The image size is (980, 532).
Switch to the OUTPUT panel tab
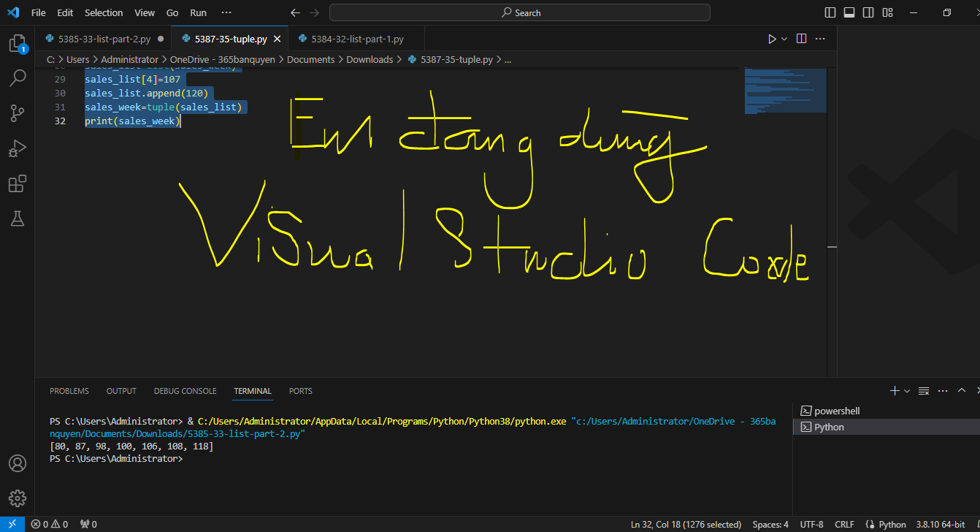121,391
